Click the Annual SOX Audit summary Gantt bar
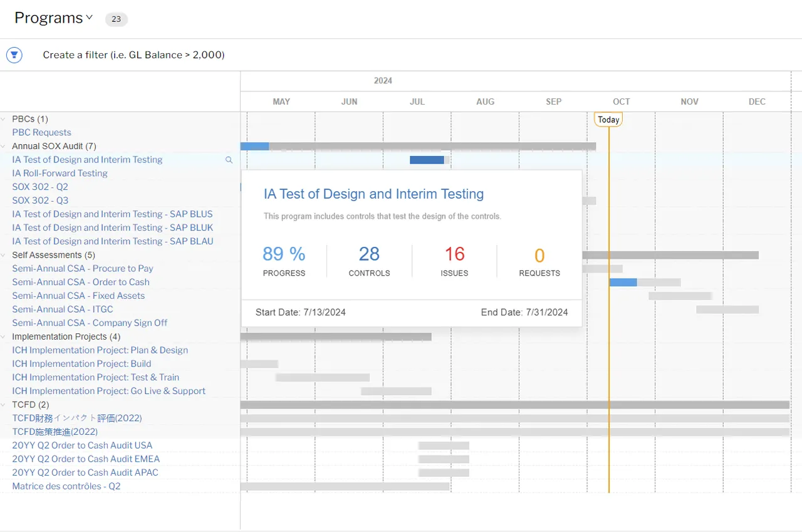The image size is (802, 532). pyautogui.click(x=418, y=146)
